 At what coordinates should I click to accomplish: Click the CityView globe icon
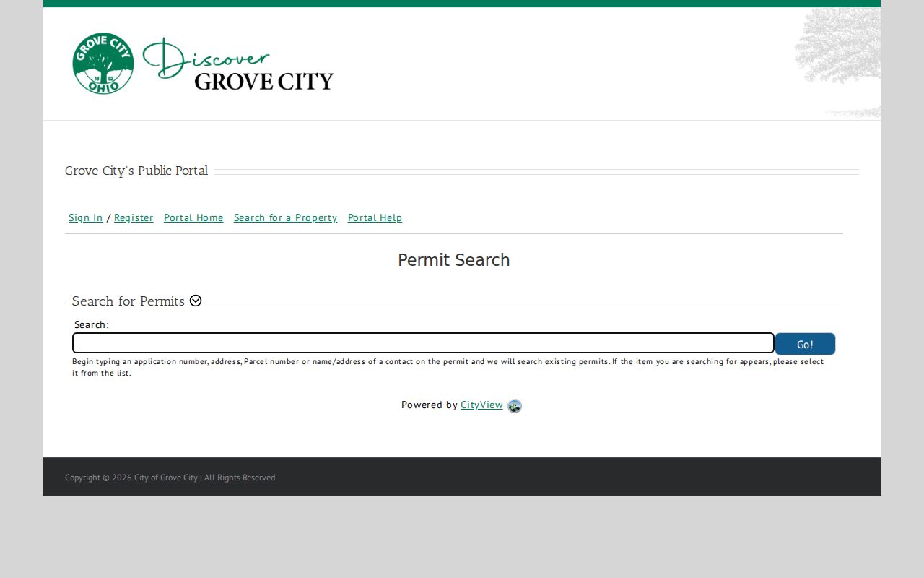coord(515,406)
